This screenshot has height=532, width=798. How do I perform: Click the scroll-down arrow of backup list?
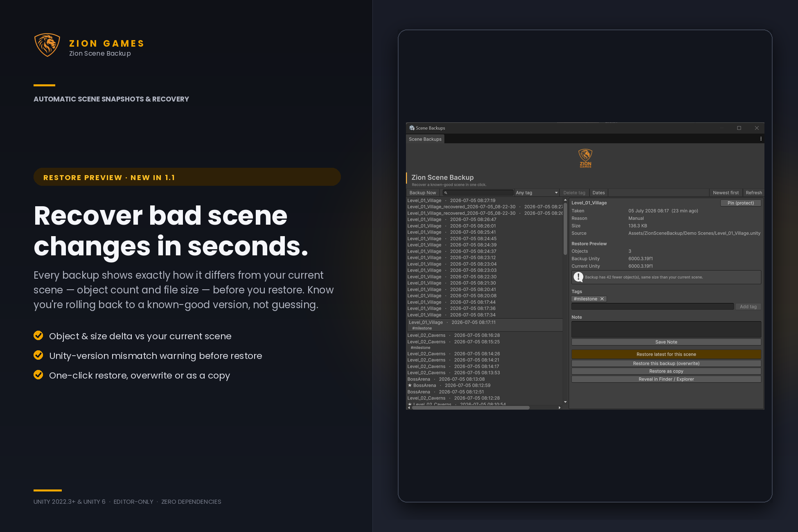click(x=565, y=402)
